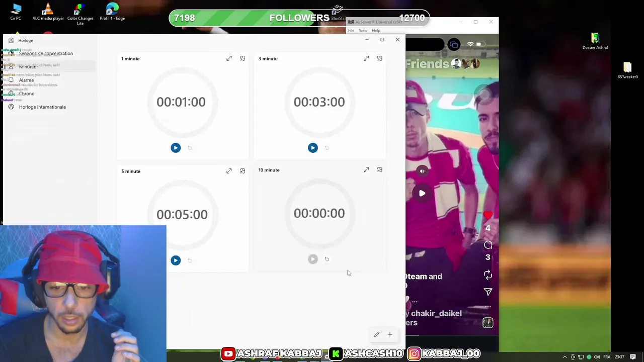Expand the 10 minute timer to full view

click(366, 170)
